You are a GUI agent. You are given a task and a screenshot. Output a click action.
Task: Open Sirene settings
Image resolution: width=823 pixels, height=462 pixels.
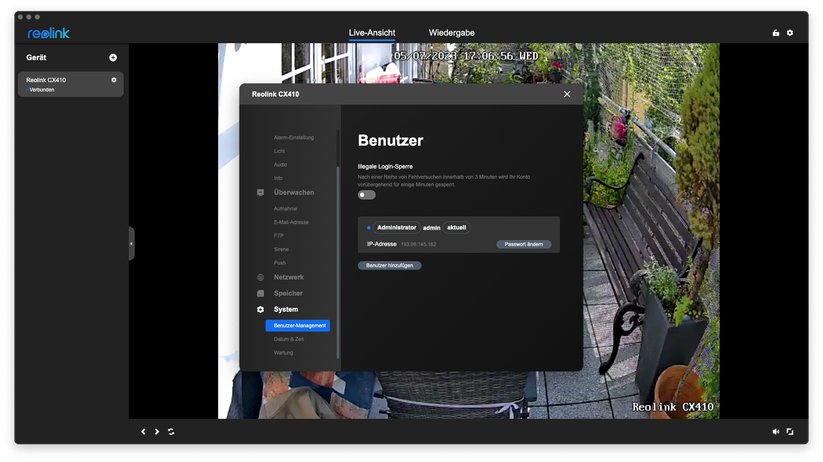point(281,249)
